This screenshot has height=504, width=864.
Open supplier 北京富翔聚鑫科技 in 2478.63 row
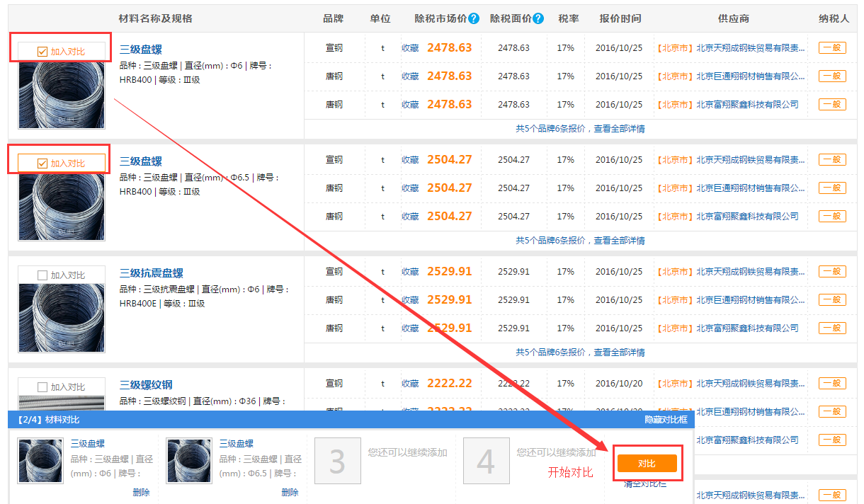click(x=747, y=105)
